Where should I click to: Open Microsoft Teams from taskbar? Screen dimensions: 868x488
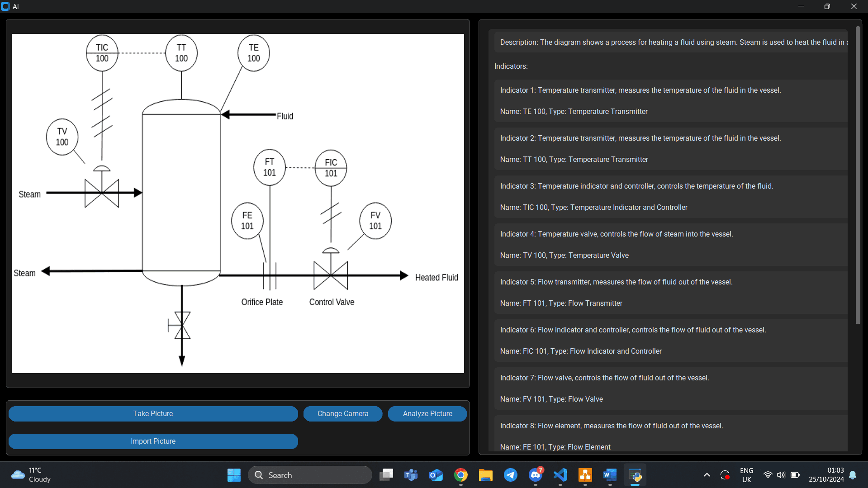click(x=411, y=475)
